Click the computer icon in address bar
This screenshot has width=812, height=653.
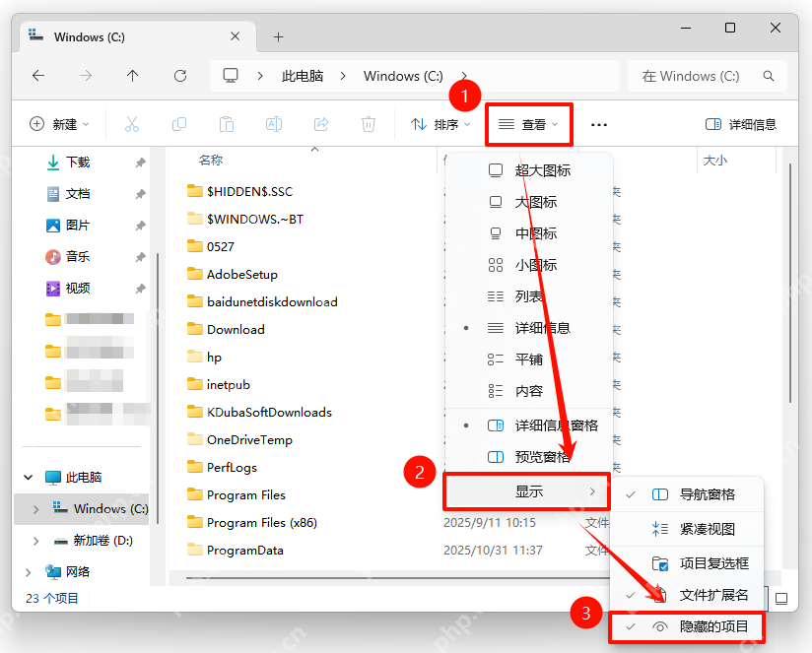click(x=231, y=76)
